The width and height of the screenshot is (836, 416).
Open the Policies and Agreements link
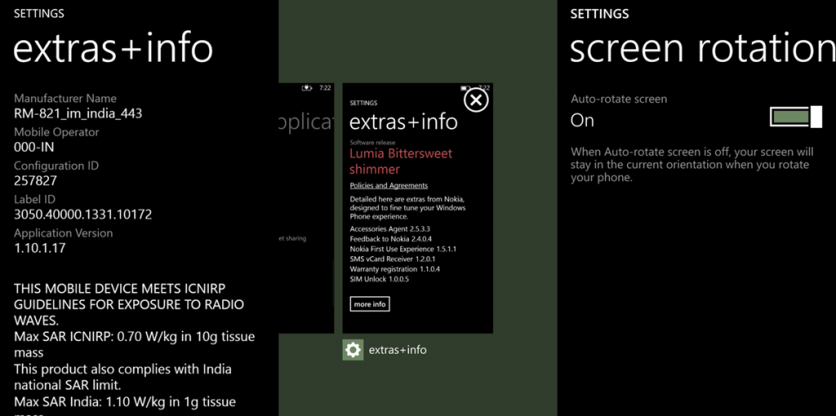(x=389, y=186)
